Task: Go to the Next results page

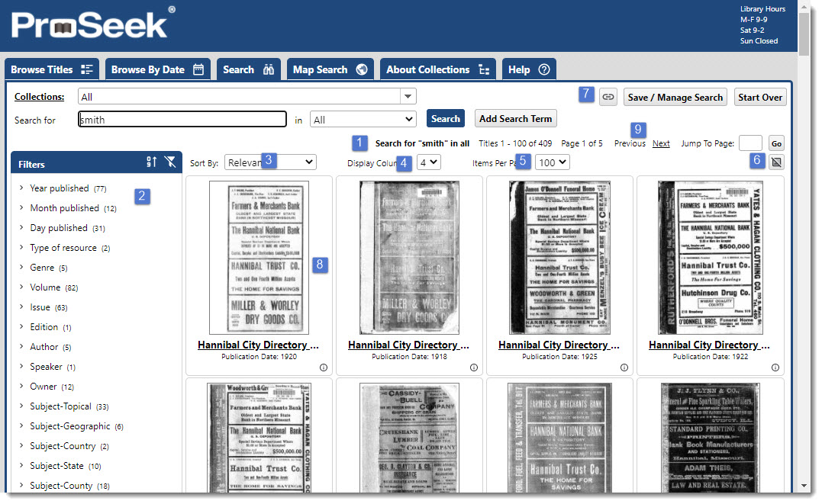Action: point(661,143)
